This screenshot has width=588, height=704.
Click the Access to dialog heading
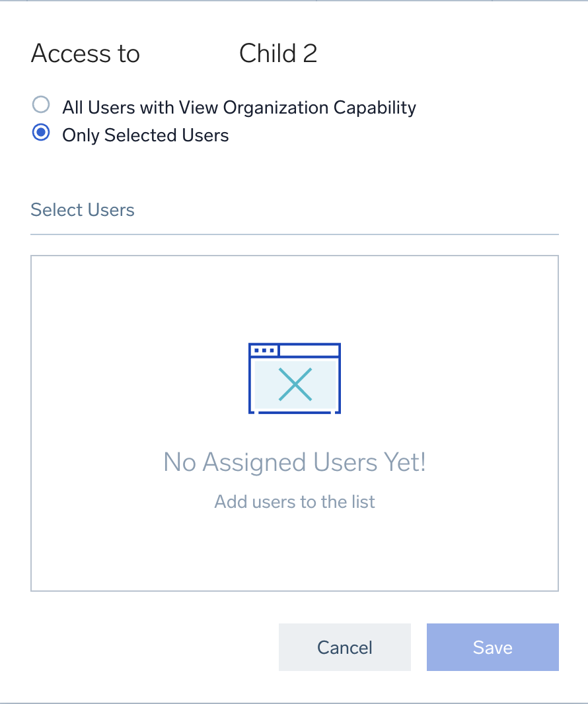click(x=85, y=53)
